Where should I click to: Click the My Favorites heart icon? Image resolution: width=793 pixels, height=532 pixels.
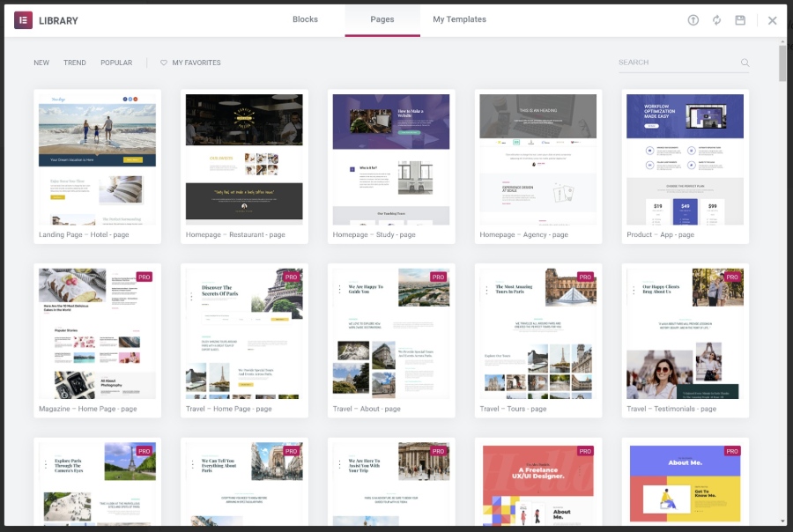pos(163,63)
